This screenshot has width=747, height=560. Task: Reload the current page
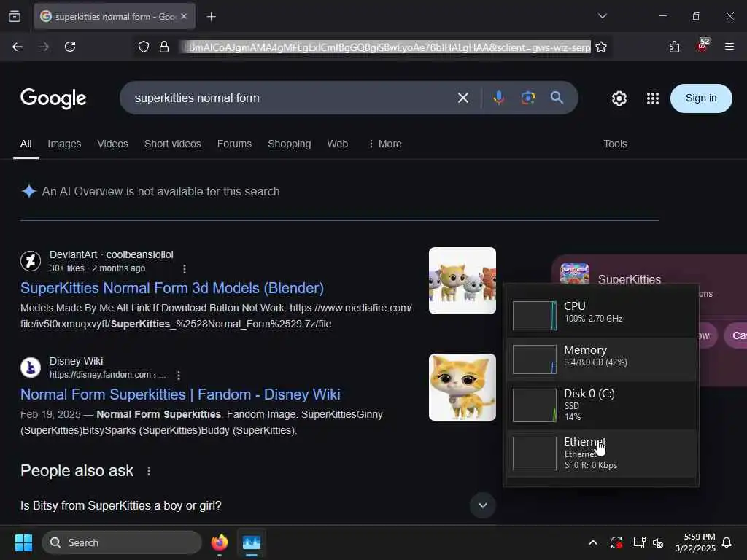pyautogui.click(x=70, y=47)
